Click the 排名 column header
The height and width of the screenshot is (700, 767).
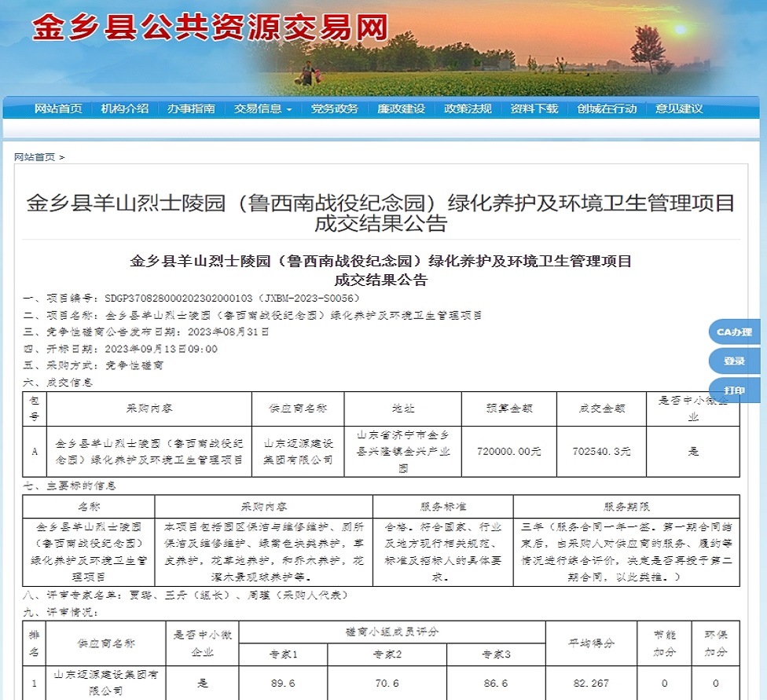coord(35,643)
